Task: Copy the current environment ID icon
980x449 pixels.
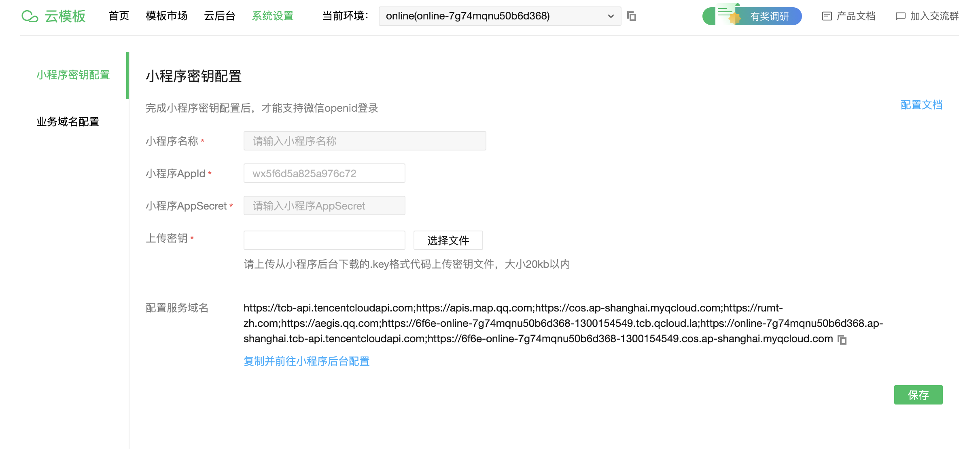Action: pyautogui.click(x=632, y=16)
